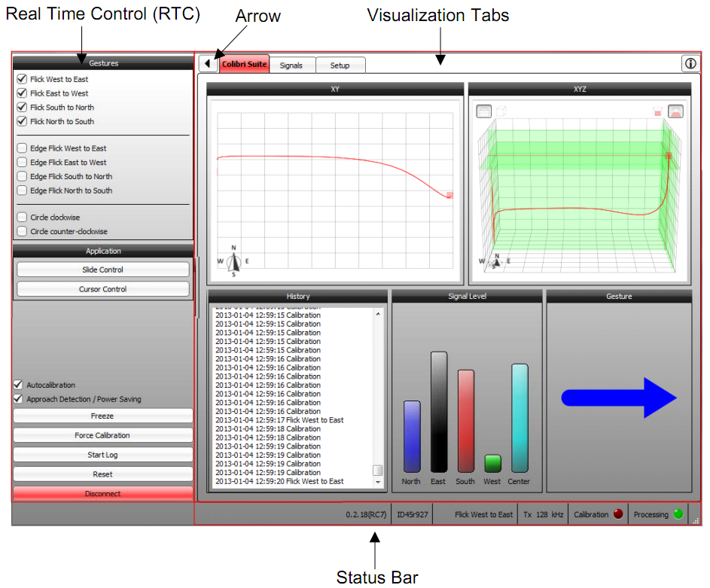Viewport: 710px width, 588px height.
Task: Enable Edge Flick South to North
Action: [22, 176]
